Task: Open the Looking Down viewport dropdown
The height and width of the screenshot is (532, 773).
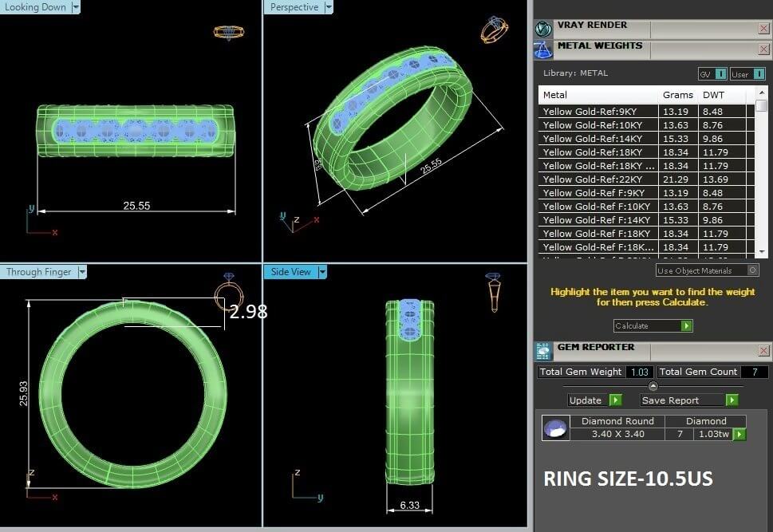Action: (x=76, y=7)
